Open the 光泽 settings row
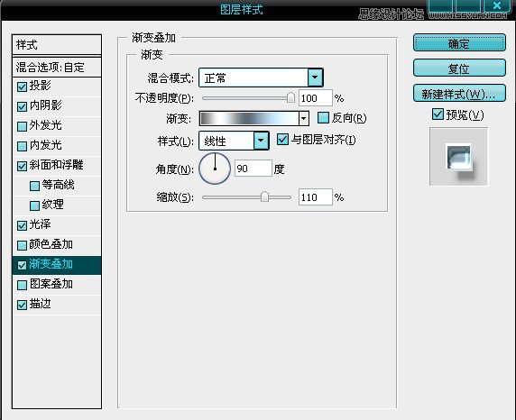 coord(57,225)
